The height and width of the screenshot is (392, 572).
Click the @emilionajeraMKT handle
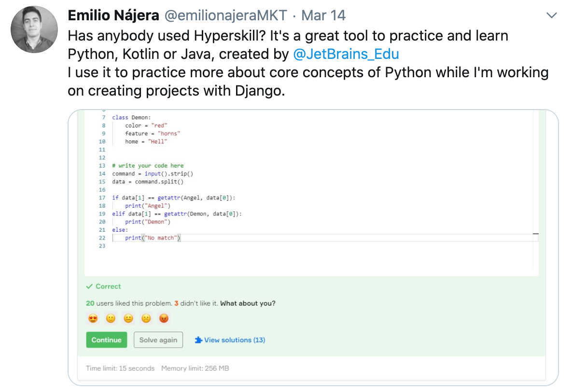(x=227, y=15)
